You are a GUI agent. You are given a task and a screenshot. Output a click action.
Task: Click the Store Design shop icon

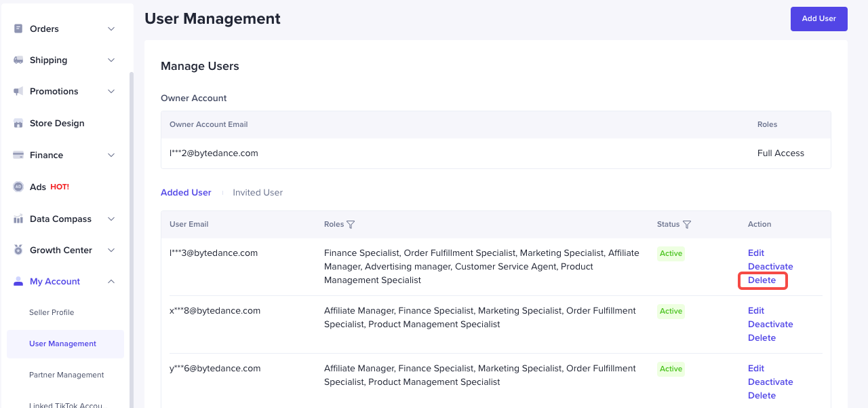point(18,124)
